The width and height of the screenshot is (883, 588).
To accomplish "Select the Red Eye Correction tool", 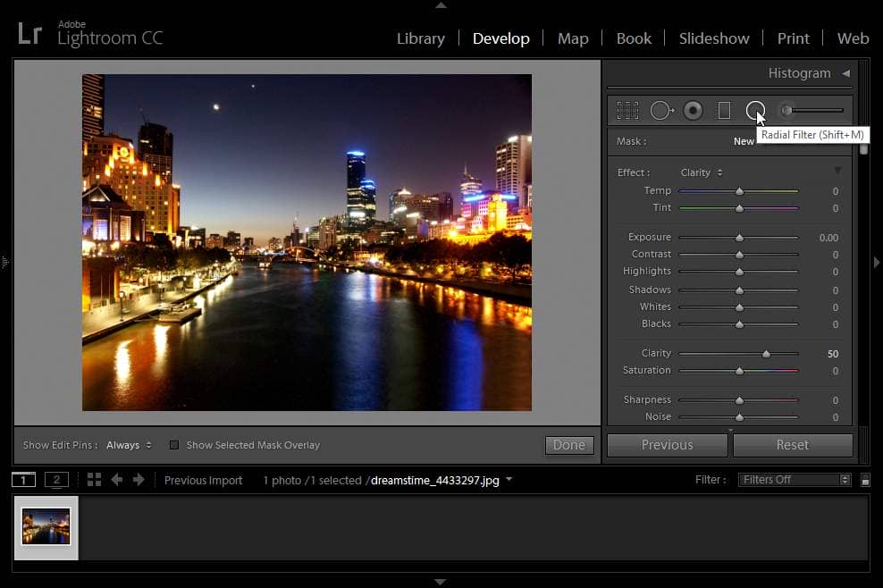I will point(693,111).
